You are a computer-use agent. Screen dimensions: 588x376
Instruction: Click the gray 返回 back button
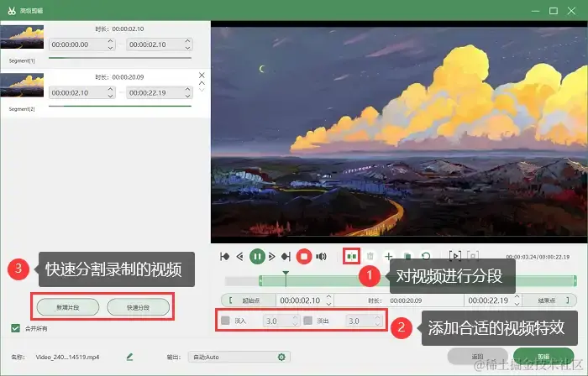477,357
